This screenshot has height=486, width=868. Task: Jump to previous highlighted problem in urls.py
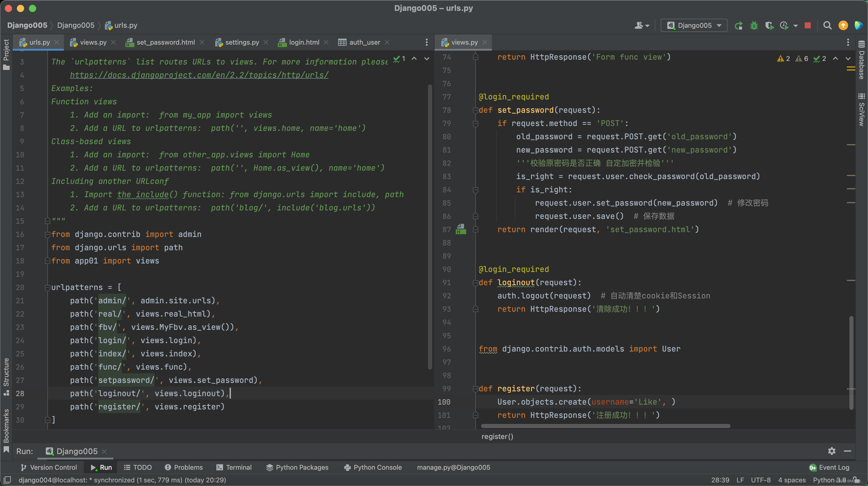(x=414, y=59)
